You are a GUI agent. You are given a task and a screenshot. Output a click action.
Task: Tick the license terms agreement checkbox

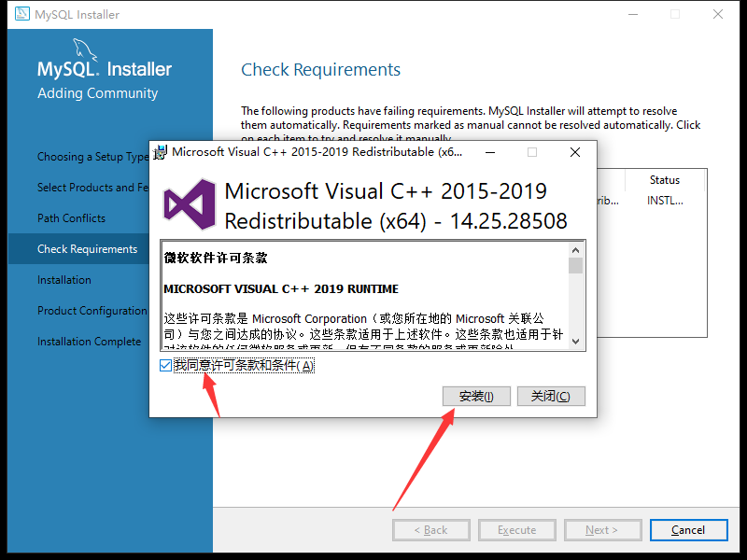pyautogui.click(x=166, y=365)
